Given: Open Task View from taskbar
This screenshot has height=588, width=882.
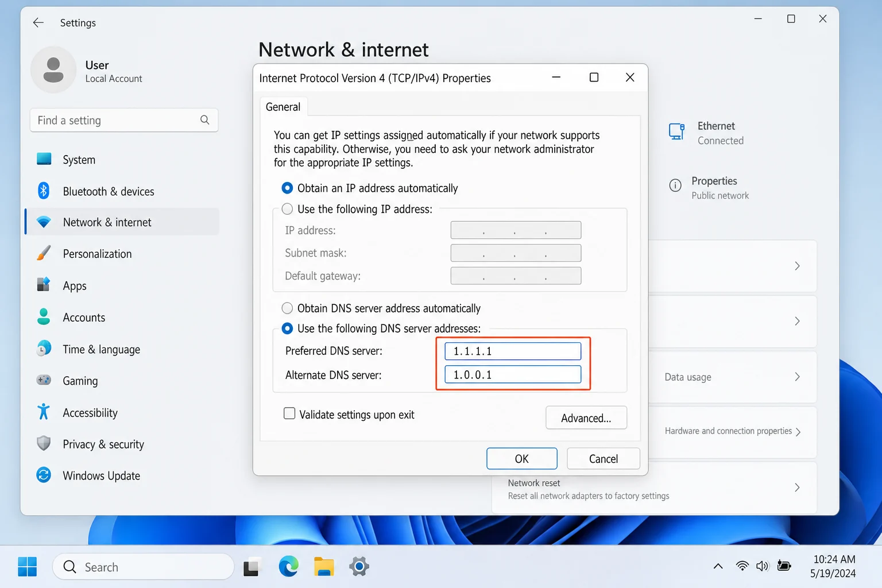Looking at the screenshot, I should [251, 567].
